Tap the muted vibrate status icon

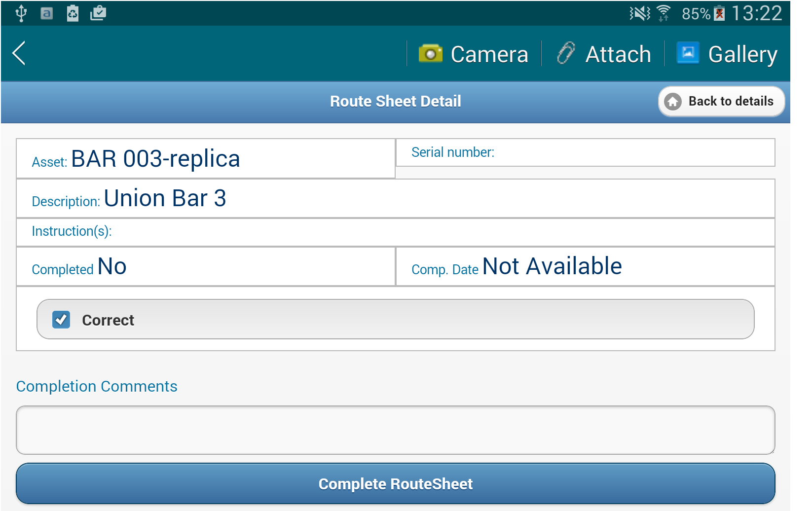pyautogui.click(x=640, y=13)
